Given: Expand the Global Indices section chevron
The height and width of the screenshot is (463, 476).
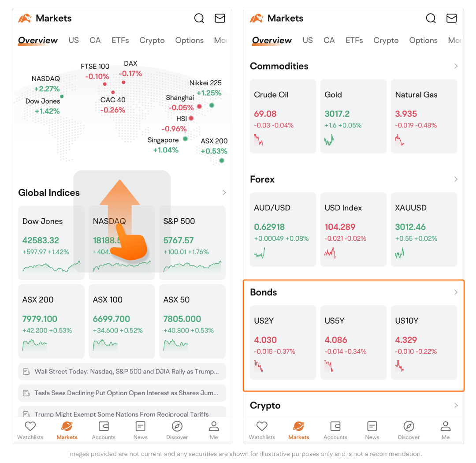Looking at the screenshot, I should (x=224, y=193).
